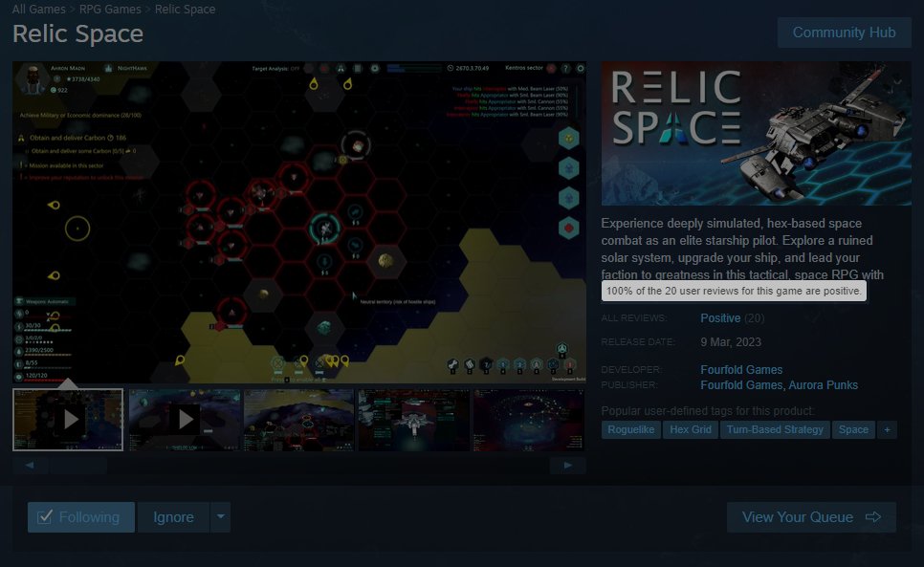Click the Ignore button
The height and width of the screenshot is (567, 924).
[173, 517]
